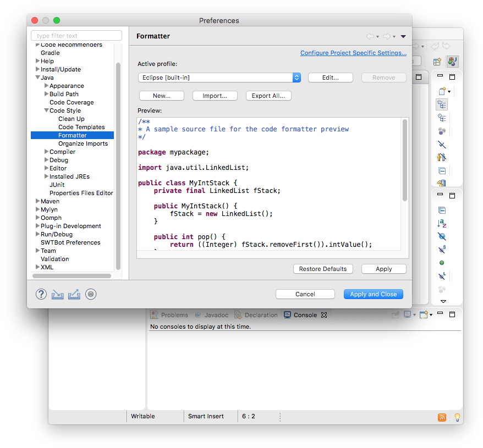Screen dimensions: 483x448
Task: Select the Scheduled presentation icon in Task List
Action: click(442, 118)
